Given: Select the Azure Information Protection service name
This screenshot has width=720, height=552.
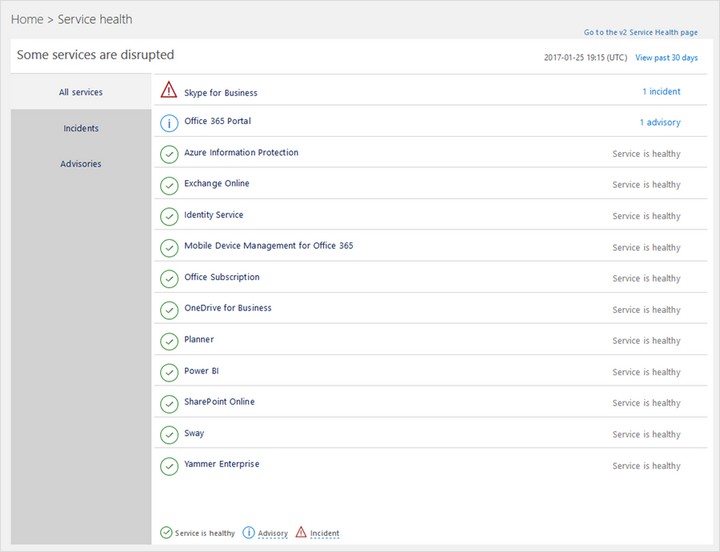Looking at the screenshot, I should [x=241, y=153].
